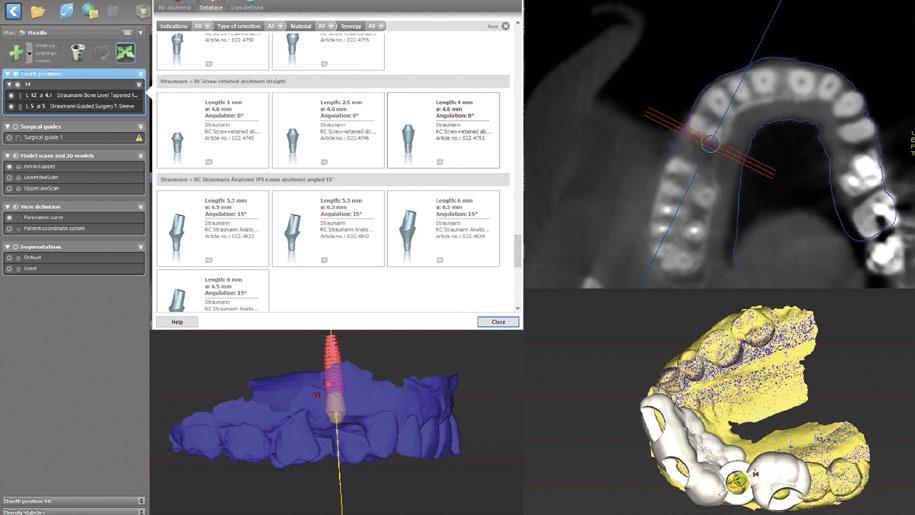
Task: Delete selection with the trash bin icon
Action: [77, 52]
